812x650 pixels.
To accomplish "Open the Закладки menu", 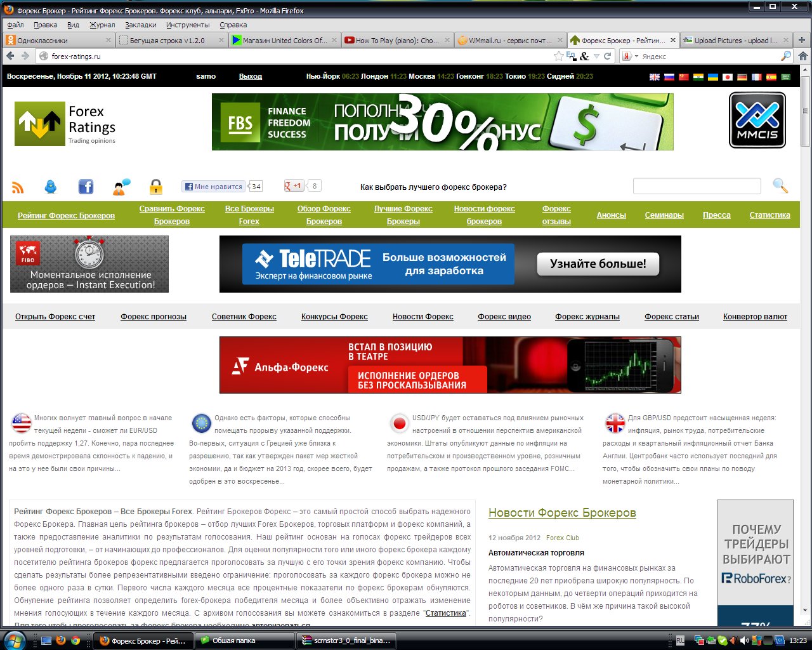I will click(x=141, y=25).
